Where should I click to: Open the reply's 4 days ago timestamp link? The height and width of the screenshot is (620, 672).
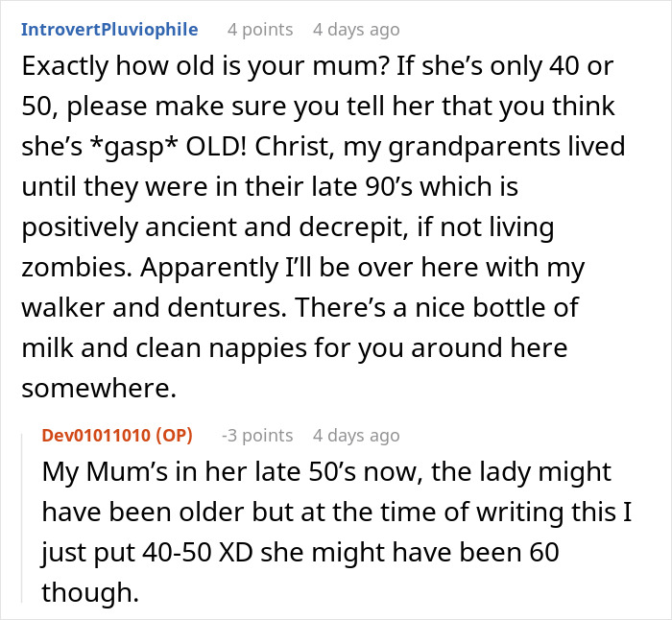point(356,436)
